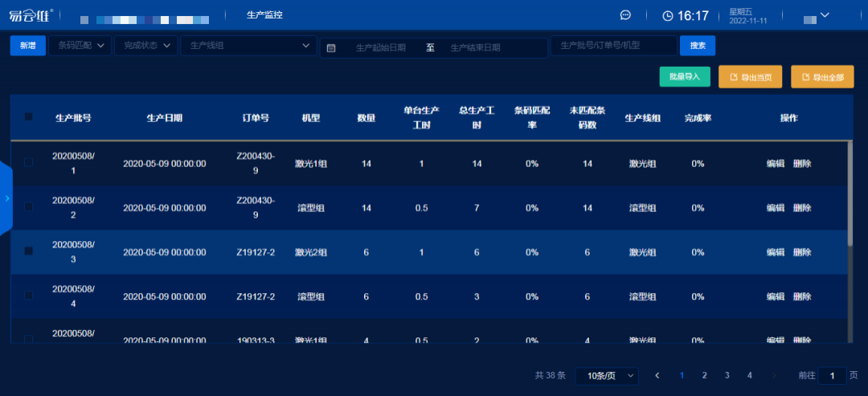Click 编辑 for batch 20200508/2

pyautogui.click(x=775, y=207)
